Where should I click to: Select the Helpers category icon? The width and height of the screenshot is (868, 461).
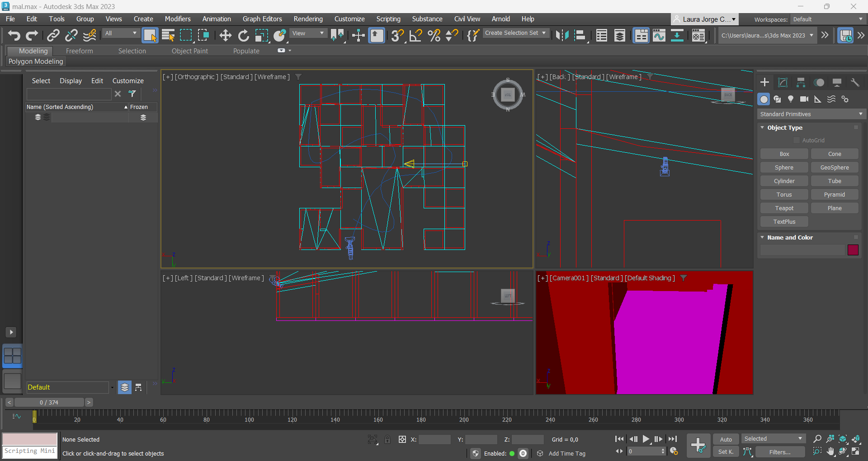(818, 99)
